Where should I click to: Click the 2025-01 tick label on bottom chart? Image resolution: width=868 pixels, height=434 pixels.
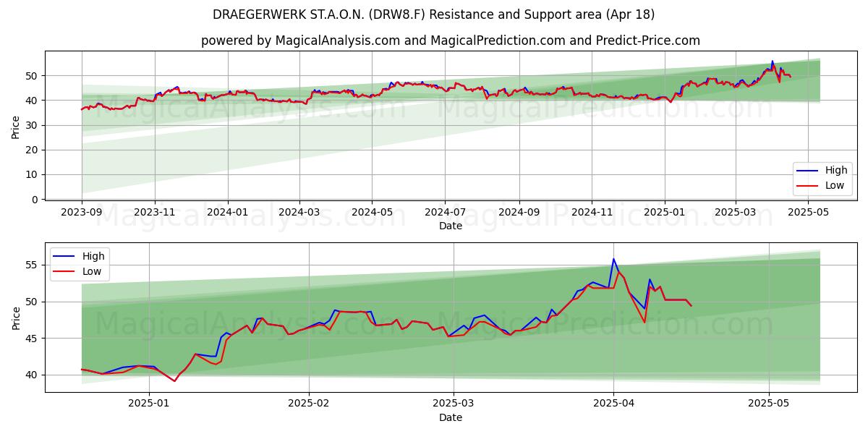click(149, 405)
